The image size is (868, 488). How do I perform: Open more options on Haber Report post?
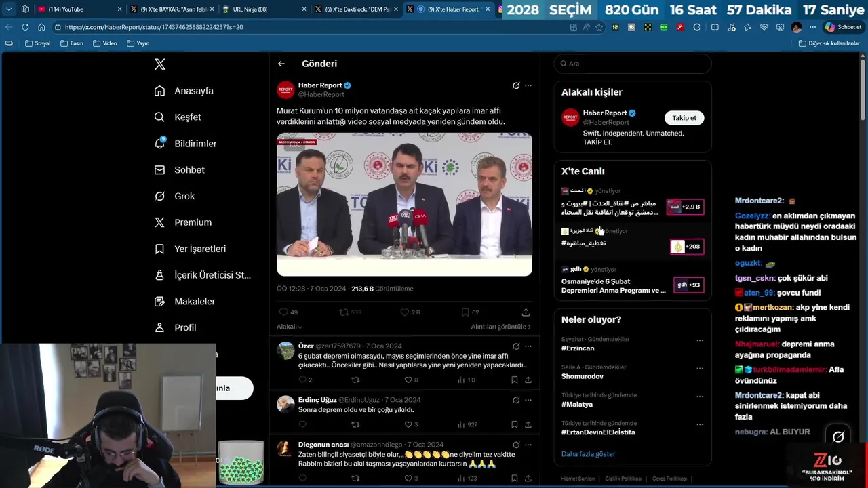(528, 85)
